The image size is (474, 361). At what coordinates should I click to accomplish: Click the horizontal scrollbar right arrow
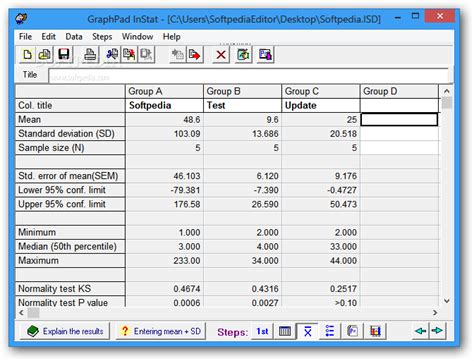click(435, 313)
